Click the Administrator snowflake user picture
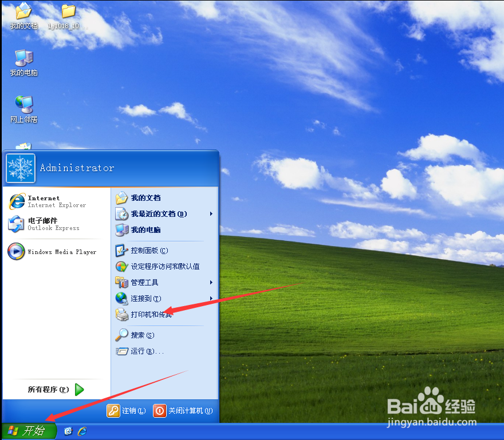 21,168
